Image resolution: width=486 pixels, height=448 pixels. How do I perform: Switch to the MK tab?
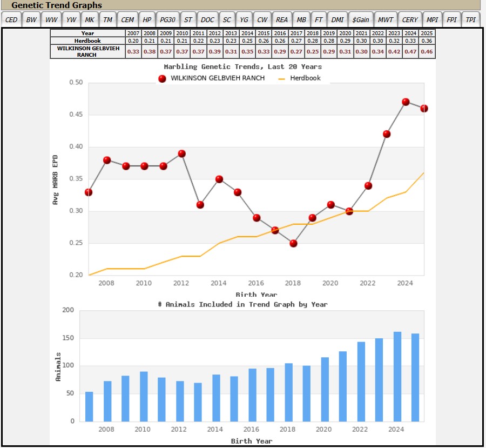click(x=90, y=19)
